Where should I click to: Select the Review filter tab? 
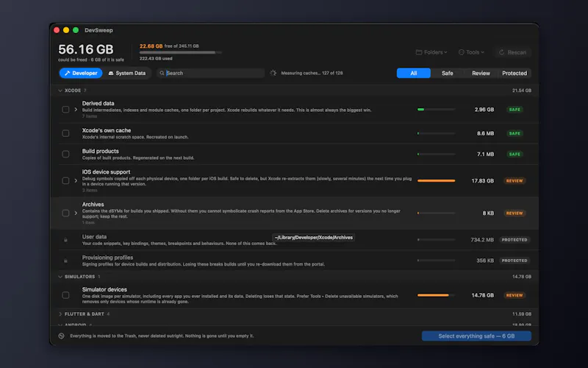[481, 73]
